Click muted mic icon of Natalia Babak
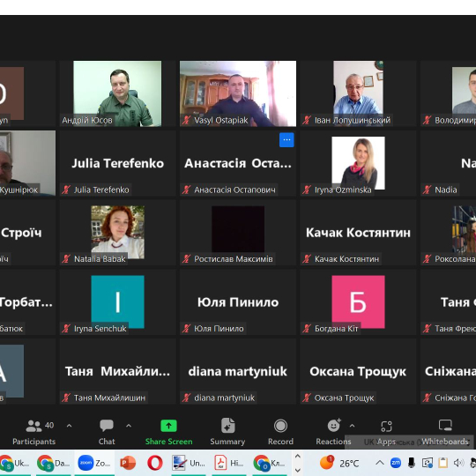476x476 pixels. coord(66,259)
